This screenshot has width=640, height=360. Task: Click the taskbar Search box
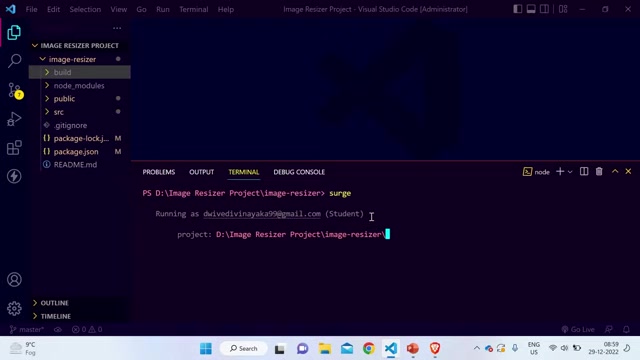[x=244, y=349]
